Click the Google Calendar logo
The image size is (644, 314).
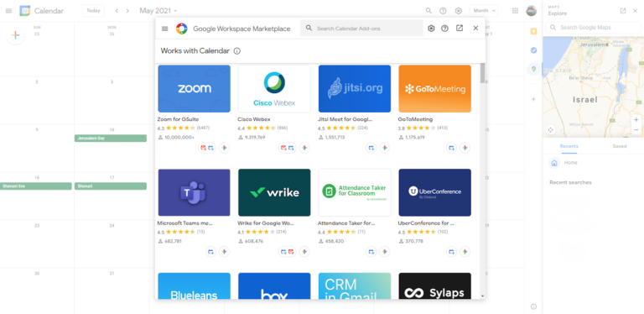[24, 11]
